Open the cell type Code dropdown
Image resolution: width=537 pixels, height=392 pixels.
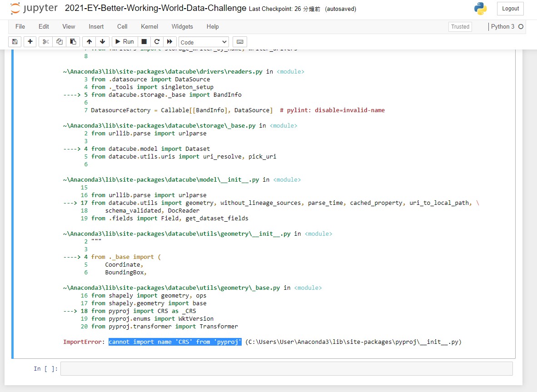[x=204, y=42]
